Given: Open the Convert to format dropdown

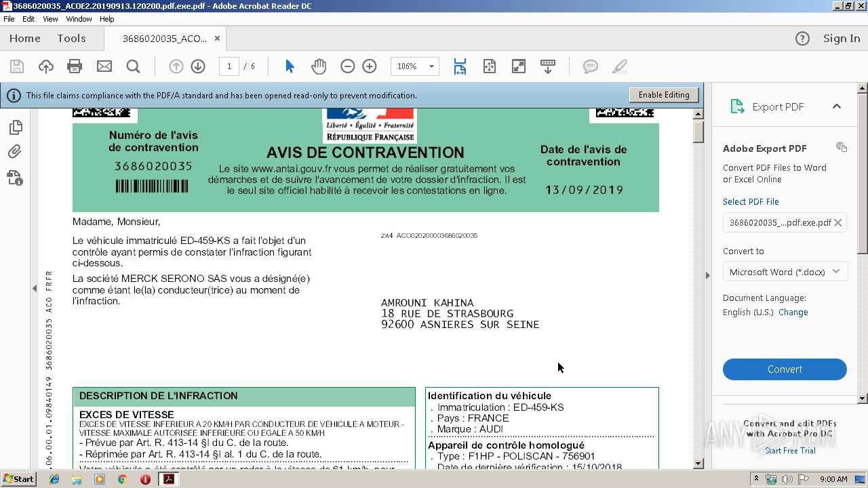Looking at the screenshot, I should coord(785,272).
